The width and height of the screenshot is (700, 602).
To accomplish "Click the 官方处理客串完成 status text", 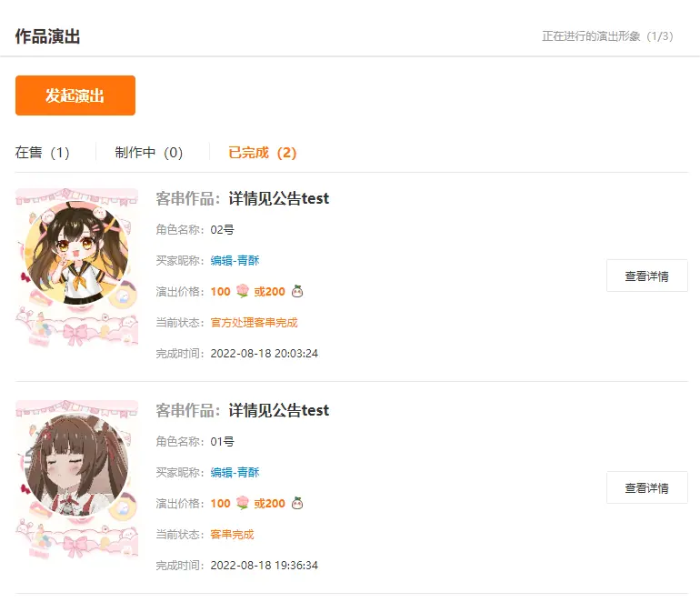I will point(254,323).
